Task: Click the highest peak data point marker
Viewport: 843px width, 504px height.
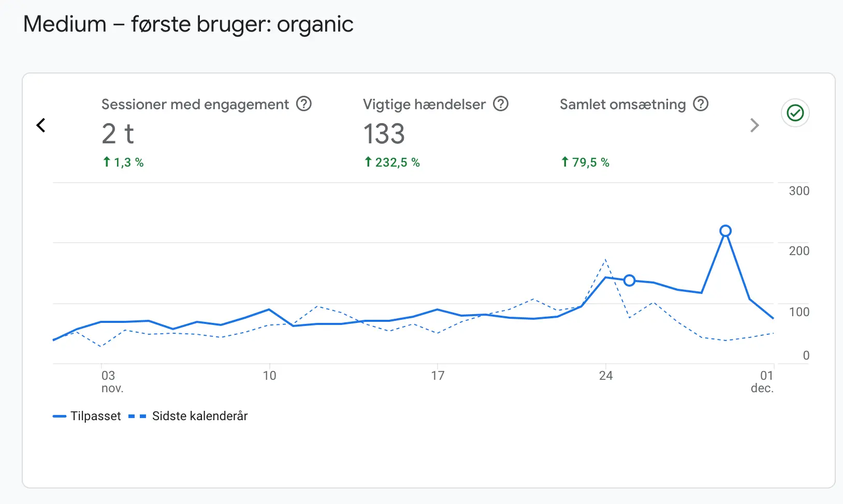Action: [725, 231]
